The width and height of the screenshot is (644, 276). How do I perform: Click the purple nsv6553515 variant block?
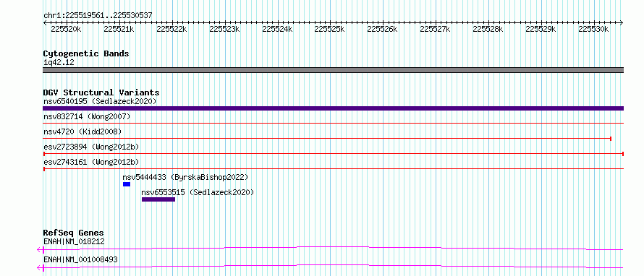[158, 199]
